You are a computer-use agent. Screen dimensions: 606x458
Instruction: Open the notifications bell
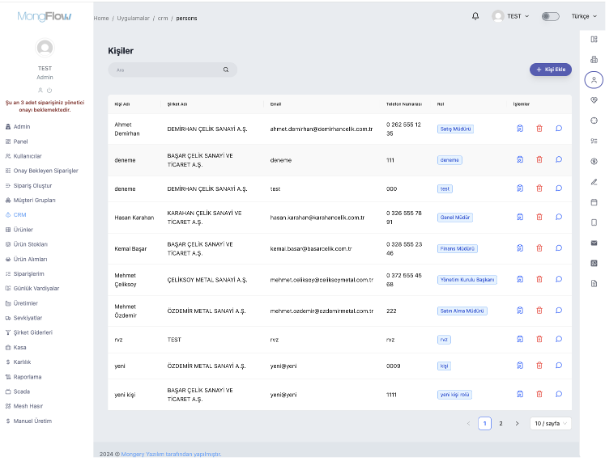point(475,16)
